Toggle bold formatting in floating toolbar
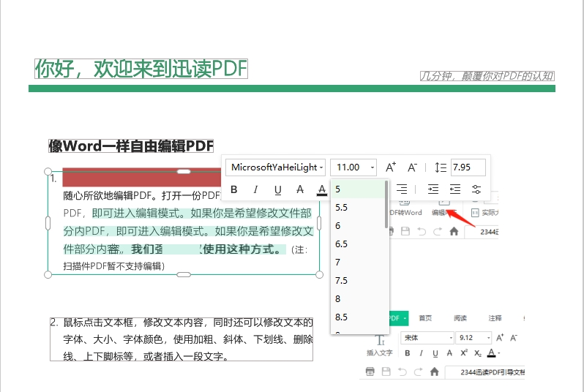 point(234,190)
